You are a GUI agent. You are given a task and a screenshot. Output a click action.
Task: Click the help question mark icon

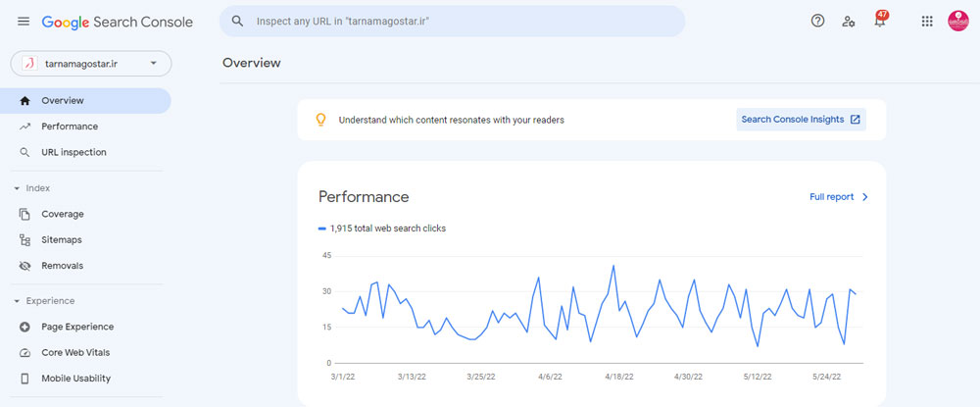[817, 21]
